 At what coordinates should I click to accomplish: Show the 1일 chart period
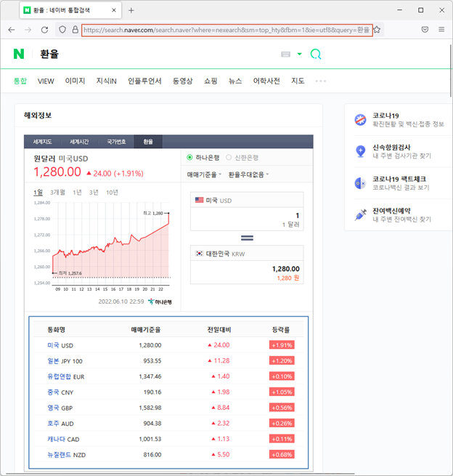(38, 193)
